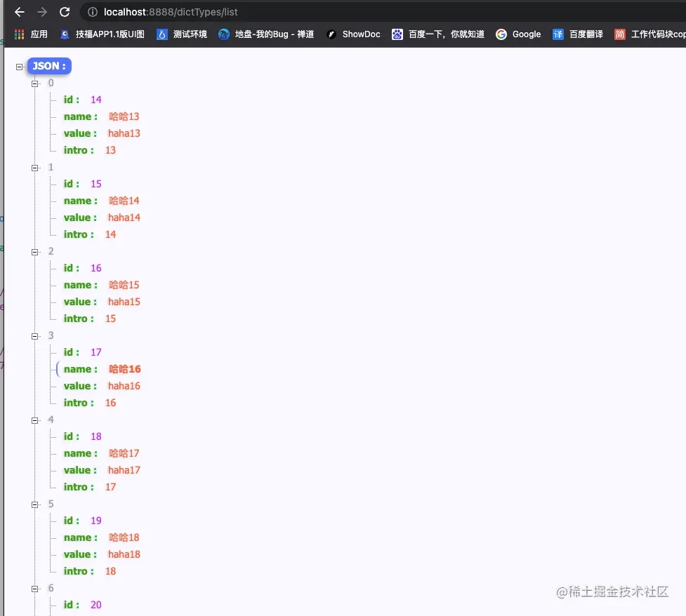Select id value 17
This screenshot has height=616, width=686.
pyautogui.click(x=95, y=352)
